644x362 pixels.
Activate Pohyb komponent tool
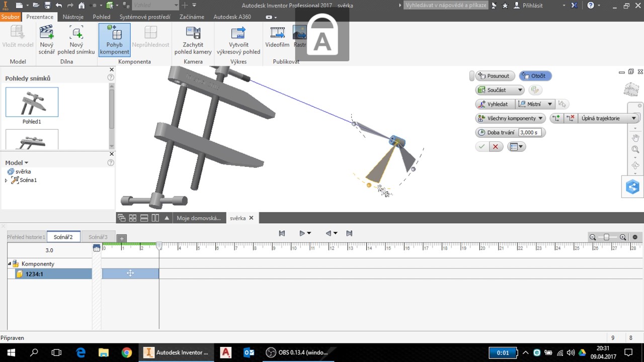[115, 40]
